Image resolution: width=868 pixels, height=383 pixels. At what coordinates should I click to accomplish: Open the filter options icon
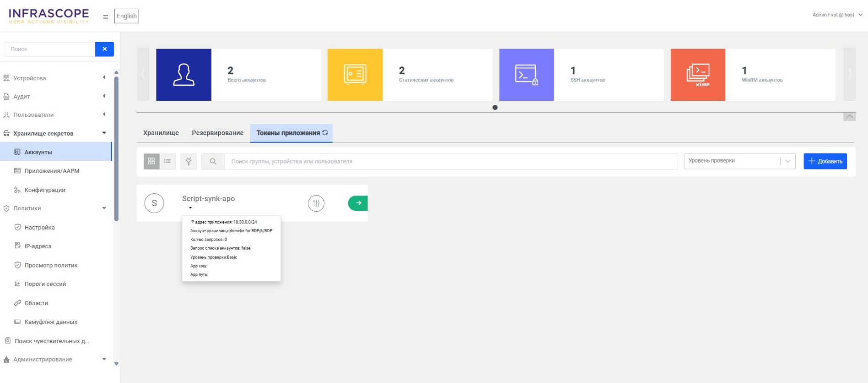[x=189, y=161]
